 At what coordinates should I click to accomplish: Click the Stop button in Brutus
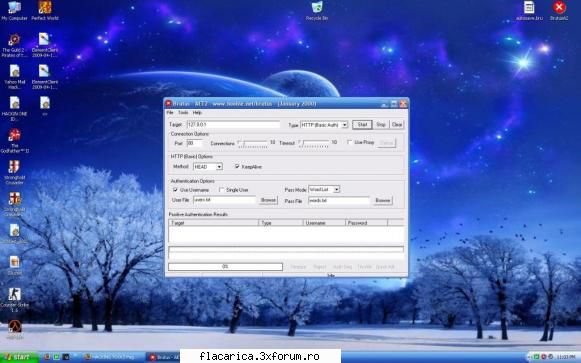click(381, 124)
